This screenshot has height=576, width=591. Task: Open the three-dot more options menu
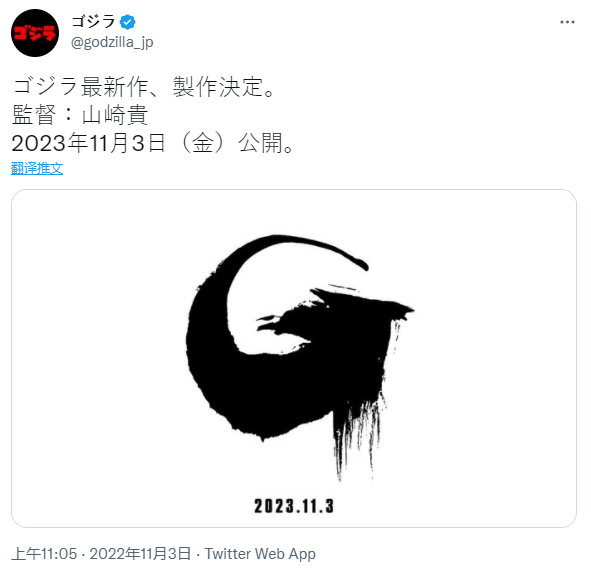[567, 22]
